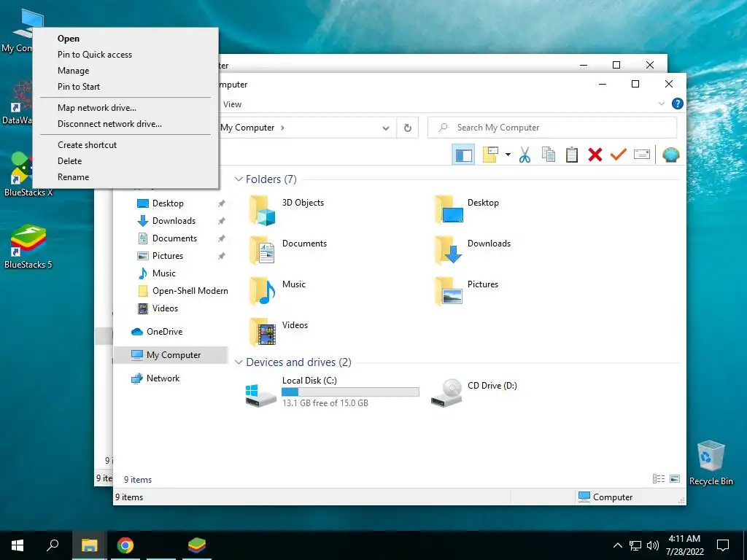This screenshot has height=560, width=747.
Task: Open the Recycle Bin desktop icon
Action: tap(711, 463)
